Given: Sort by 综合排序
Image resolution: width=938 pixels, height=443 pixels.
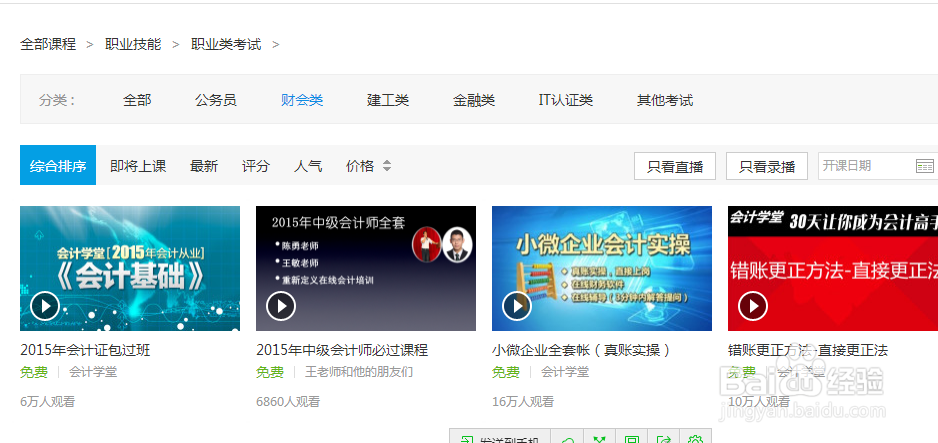Looking at the screenshot, I should click(x=58, y=165).
